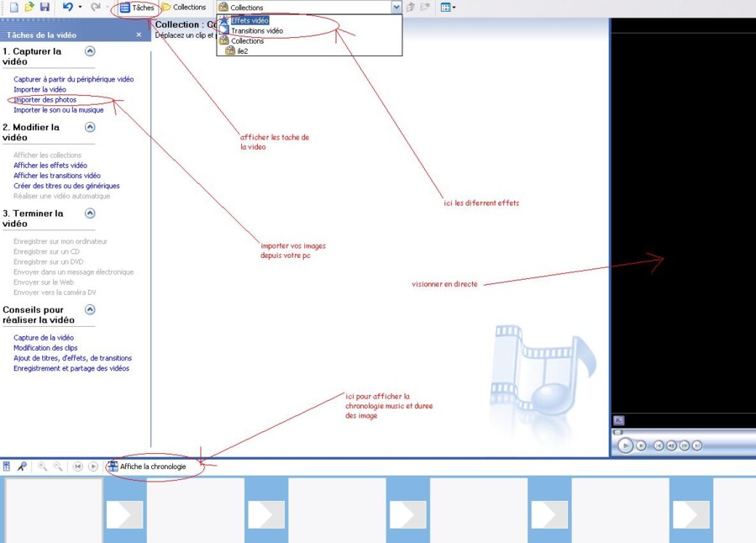Click 'Créer des titres ou des génériques'
The width and height of the screenshot is (756, 543).
pos(66,186)
